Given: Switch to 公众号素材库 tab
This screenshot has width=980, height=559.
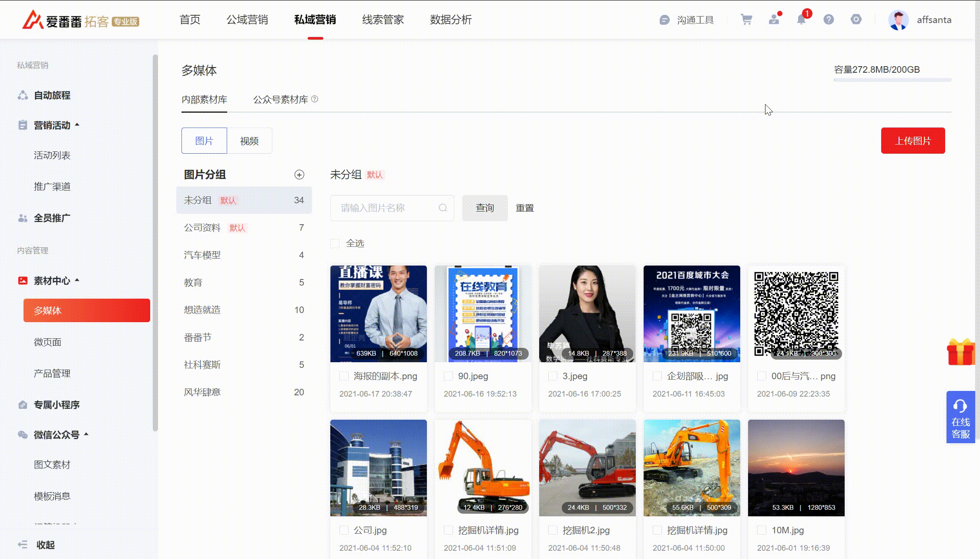Looking at the screenshot, I should coord(281,100).
